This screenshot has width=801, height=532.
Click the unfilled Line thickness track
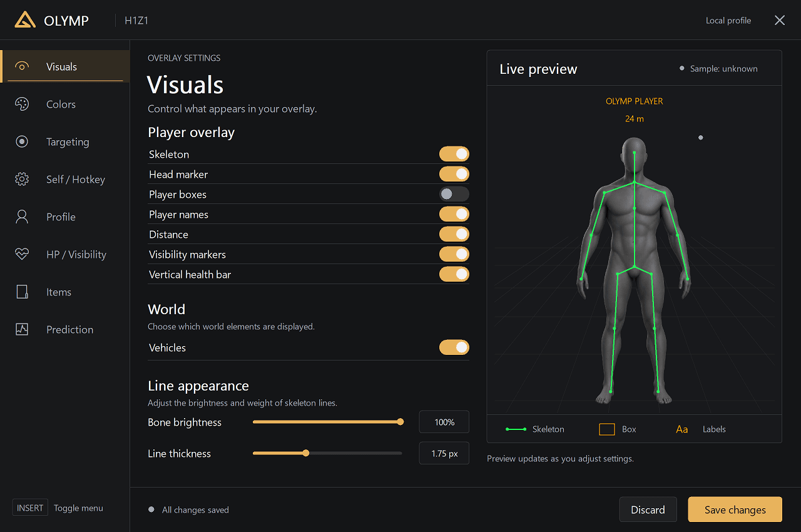pos(355,453)
